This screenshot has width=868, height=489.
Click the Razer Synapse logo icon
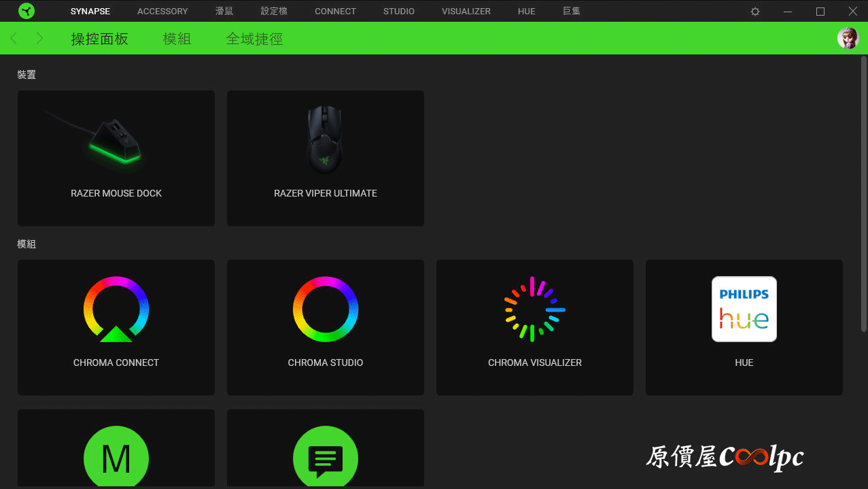27,11
